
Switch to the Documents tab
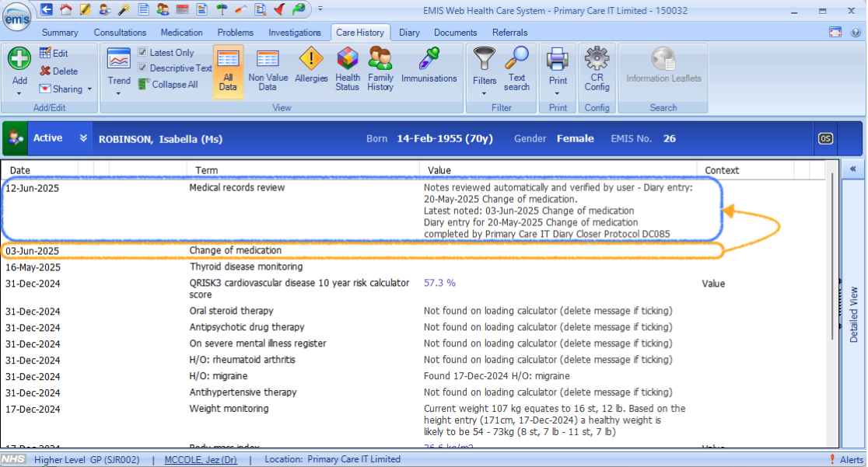pyautogui.click(x=456, y=33)
